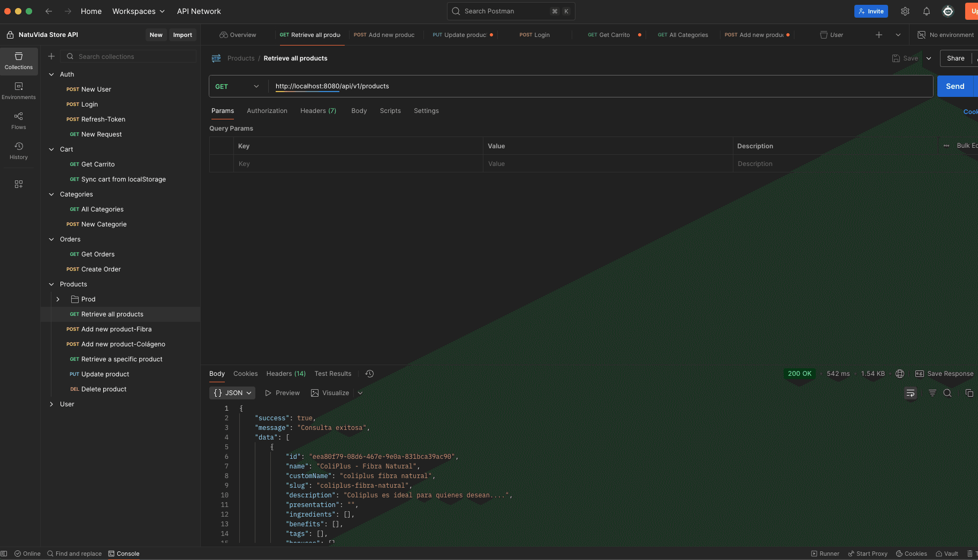Open the History sidebar panel
The image size is (978, 560).
coord(19,150)
